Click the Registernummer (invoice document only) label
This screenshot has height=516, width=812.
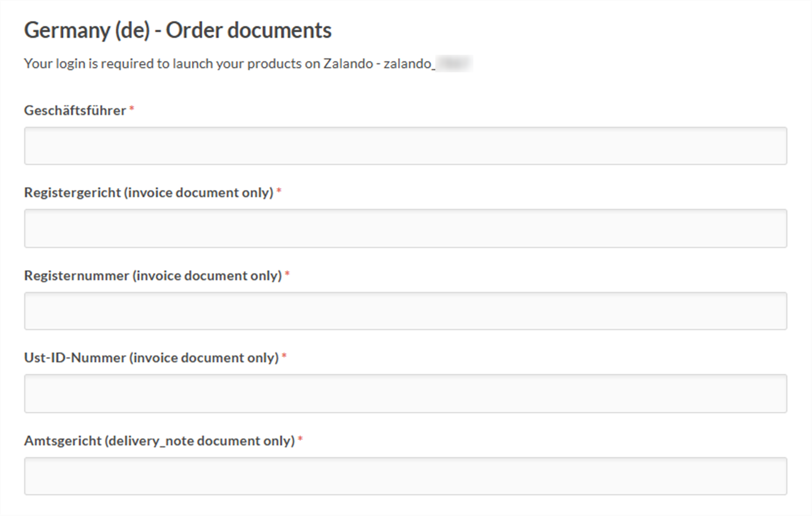153,275
